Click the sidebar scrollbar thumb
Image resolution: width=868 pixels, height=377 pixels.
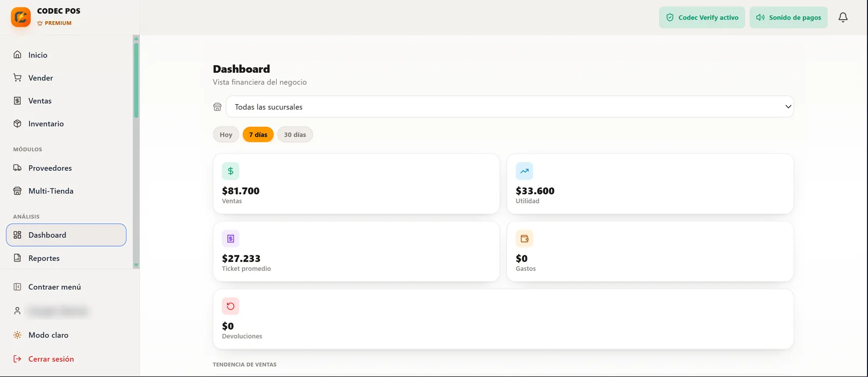pyautogui.click(x=136, y=80)
